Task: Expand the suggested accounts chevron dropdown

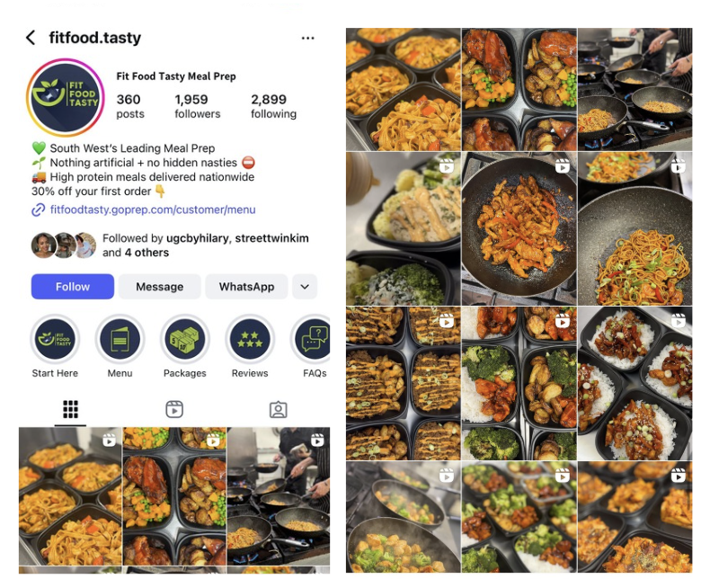Action: coord(305,287)
